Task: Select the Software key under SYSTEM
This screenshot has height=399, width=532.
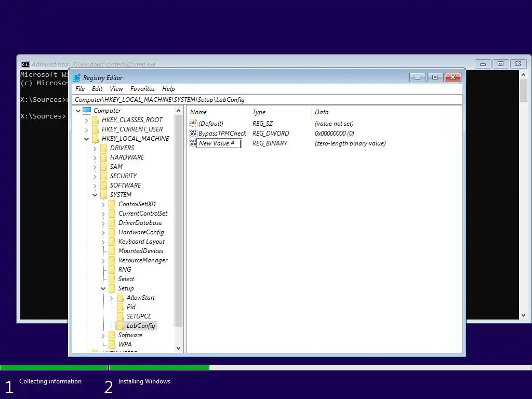Action: pyautogui.click(x=130, y=335)
